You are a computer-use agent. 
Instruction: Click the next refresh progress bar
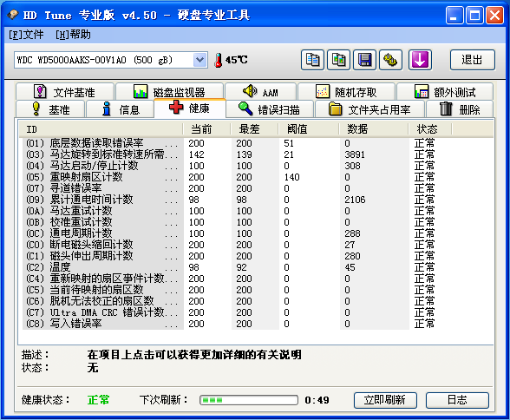(x=249, y=400)
